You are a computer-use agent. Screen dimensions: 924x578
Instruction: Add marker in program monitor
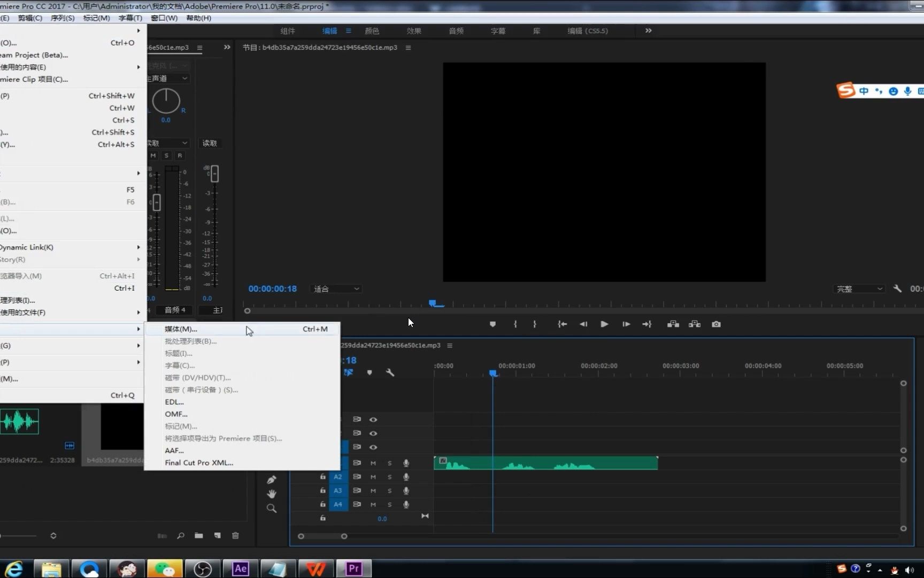pos(492,324)
